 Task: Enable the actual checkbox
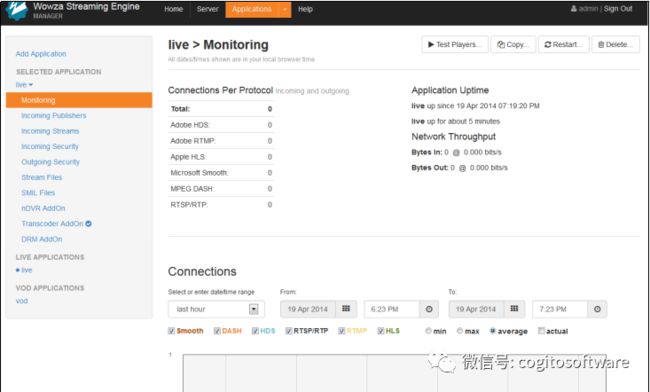[x=541, y=331]
